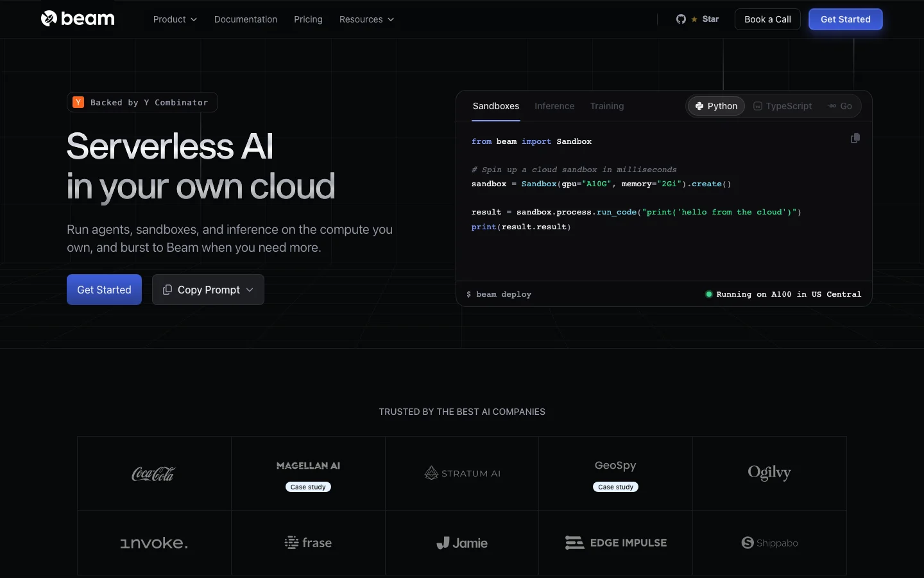Click the Y Combinator orange logo

(78, 102)
